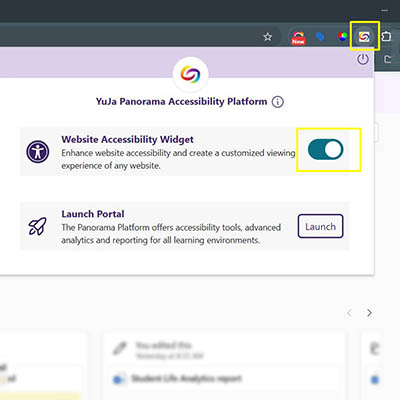Image resolution: width=400 pixels, height=400 pixels.
Task: Click the accessibility person icon
Action: click(38, 152)
